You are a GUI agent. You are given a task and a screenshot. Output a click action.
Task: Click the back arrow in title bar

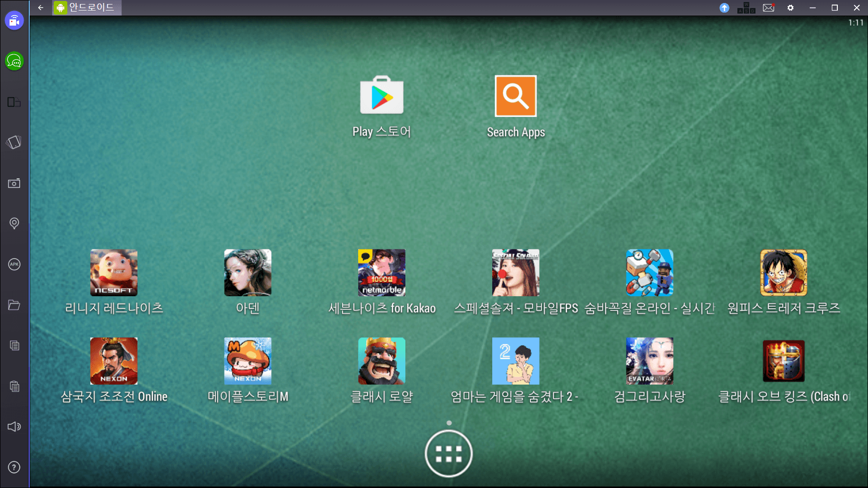coord(41,8)
